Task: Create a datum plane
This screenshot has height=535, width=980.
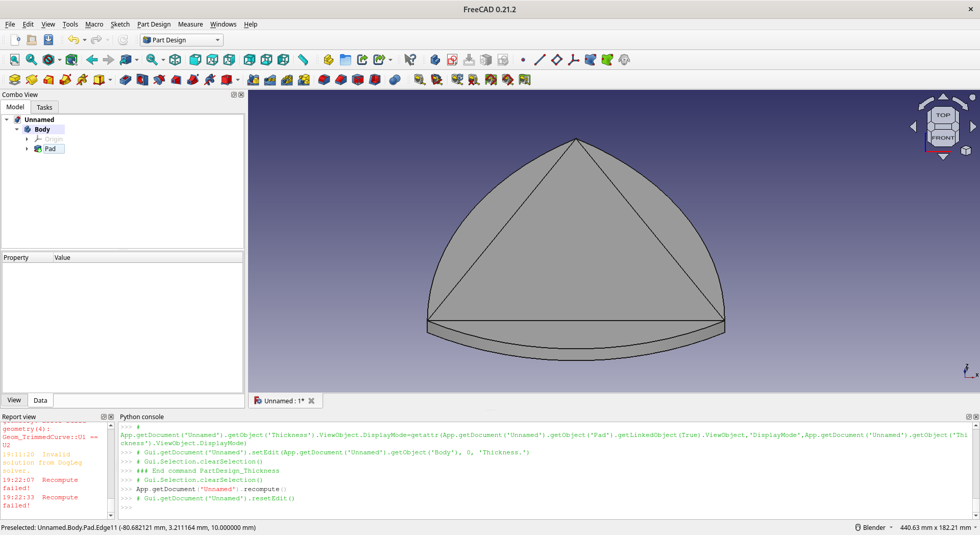Action: point(557,60)
